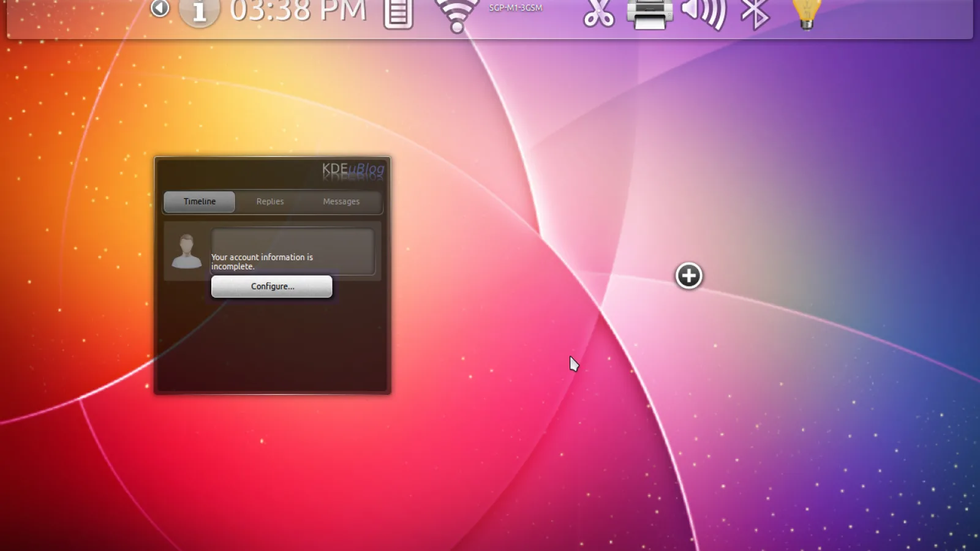Image resolution: width=980 pixels, height=551 pixels.
Task: Click 'Your account information is incomplete.' message
Action: [x=262, y=261]
